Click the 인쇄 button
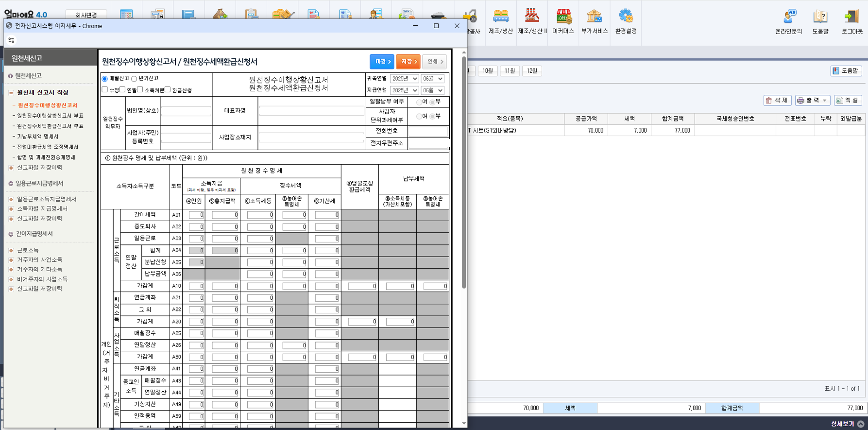The image size is (868, 430). click(x=434, y=62)
